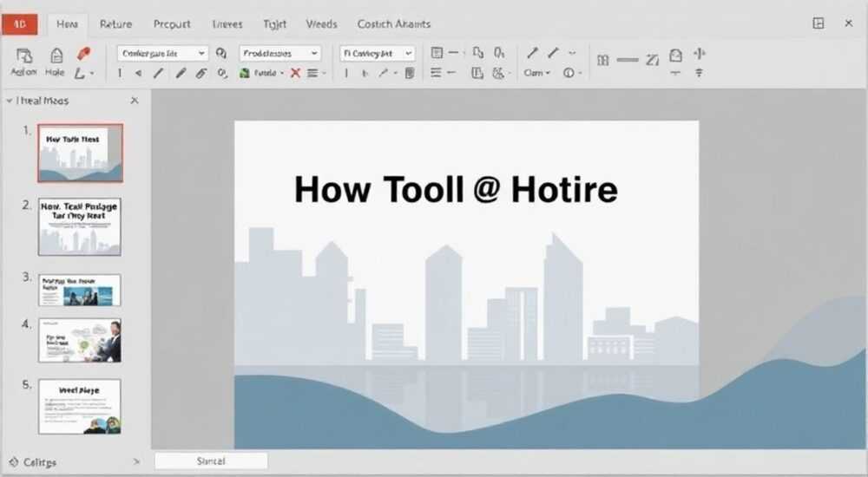Click the layout icon below the copy pages icon
This screenshot has height=477, width=868.
pos(477,73)
